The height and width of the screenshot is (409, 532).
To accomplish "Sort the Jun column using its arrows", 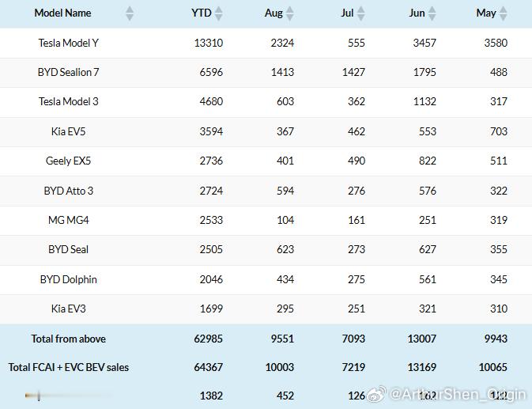I will [x=432, y=13].
